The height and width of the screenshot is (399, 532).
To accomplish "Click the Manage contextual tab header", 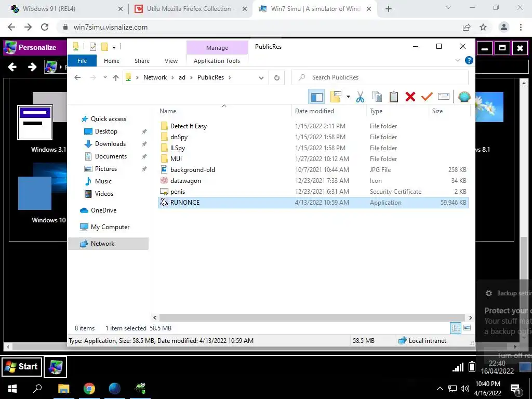I will click(x=217, y=48).
